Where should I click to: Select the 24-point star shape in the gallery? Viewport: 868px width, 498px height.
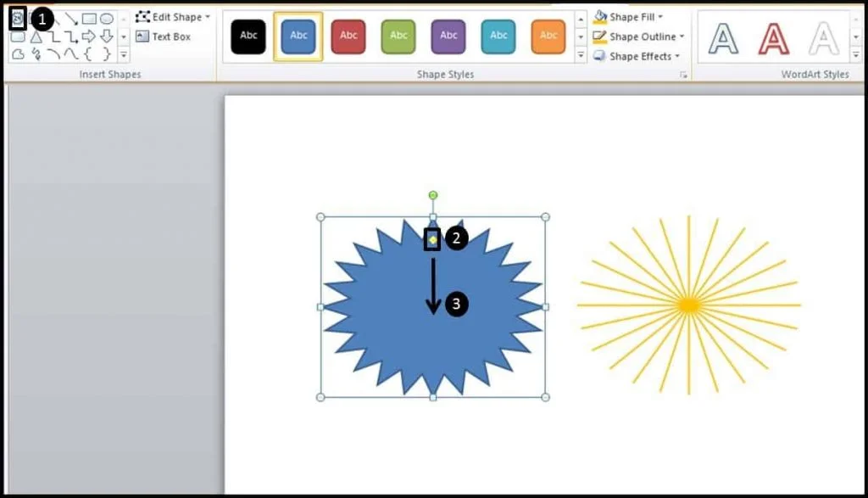(18, 19)
